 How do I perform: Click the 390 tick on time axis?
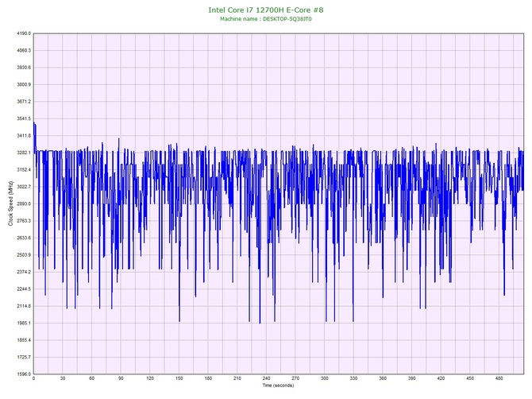click(412, 378)
